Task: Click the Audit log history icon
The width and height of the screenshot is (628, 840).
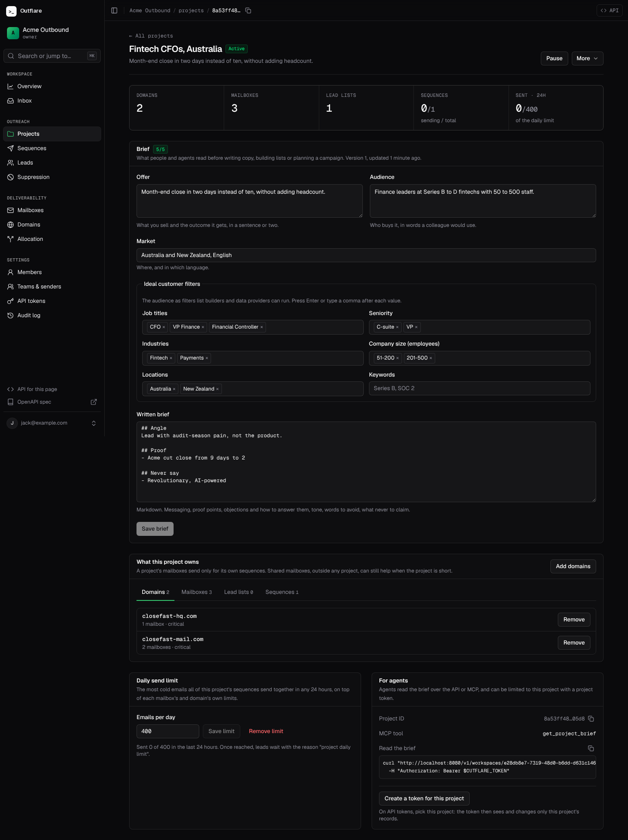Action: coord(10,315)
